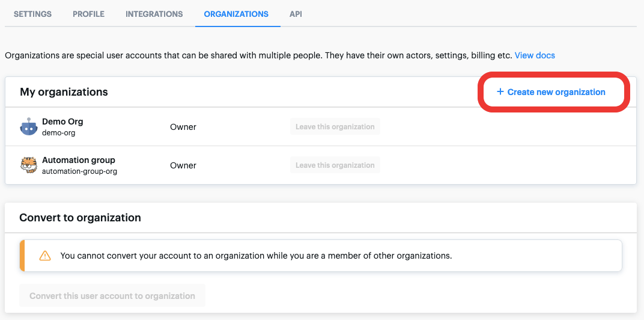
Task: Open the Automation group organization name
Action: [78, 160]
